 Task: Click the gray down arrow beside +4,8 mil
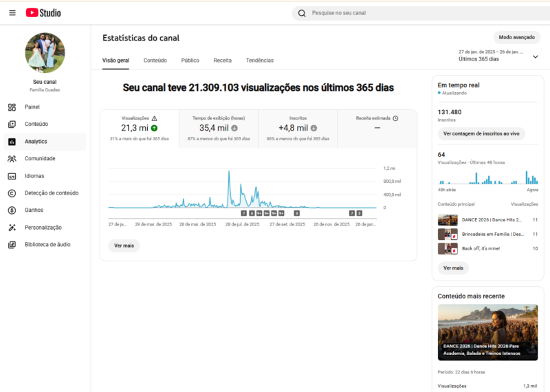coord(314,128)
